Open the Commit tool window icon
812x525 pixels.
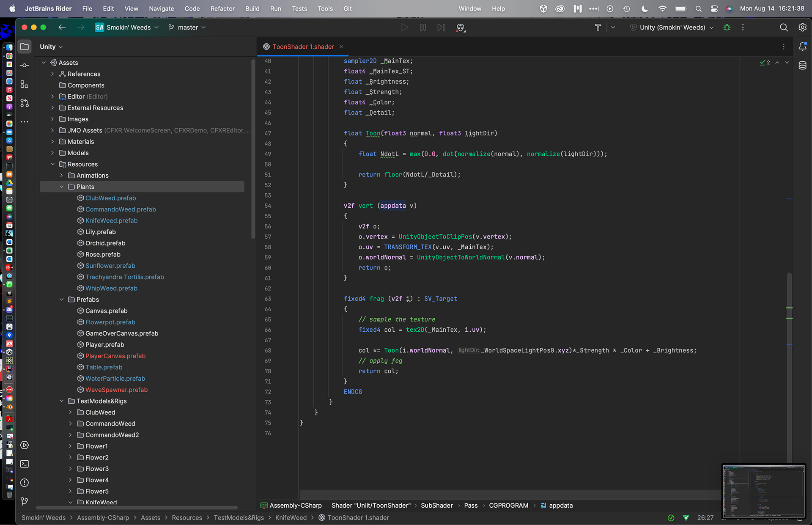point(25,65)
